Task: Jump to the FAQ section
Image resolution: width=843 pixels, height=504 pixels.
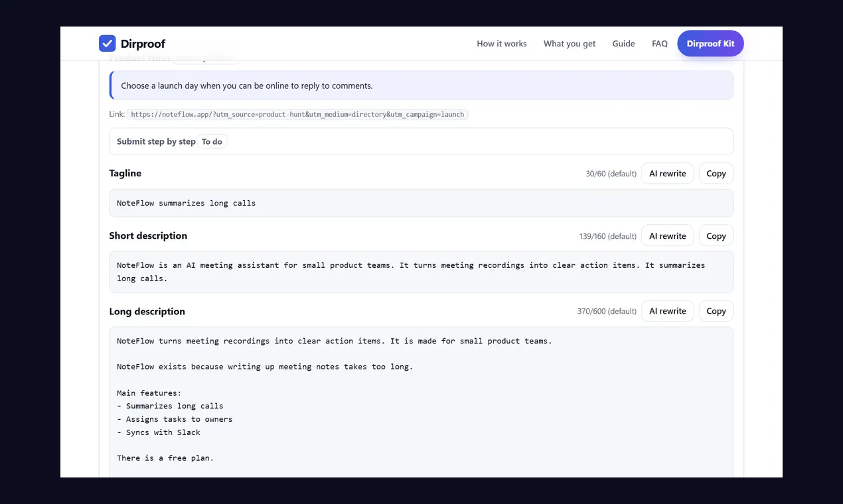Action: [660, 44]
